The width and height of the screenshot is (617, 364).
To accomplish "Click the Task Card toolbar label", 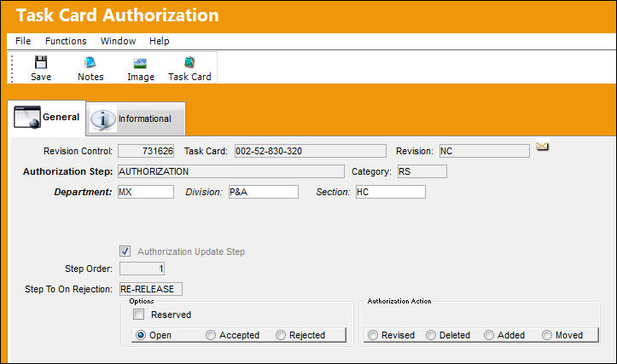I will (x=189, y=77).
